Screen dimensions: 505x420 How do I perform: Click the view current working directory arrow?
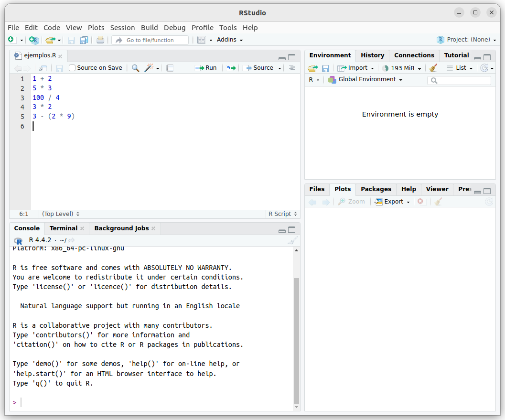(x=72, y=240)
